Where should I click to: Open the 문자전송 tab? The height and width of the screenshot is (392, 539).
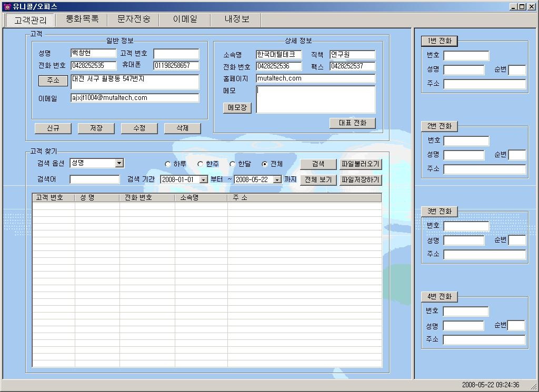pos(133,19)
